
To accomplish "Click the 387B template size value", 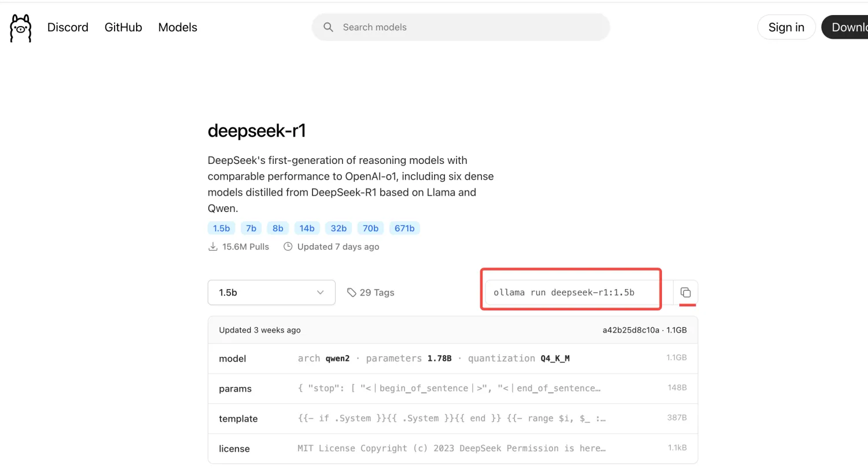I will click(677, 418).
